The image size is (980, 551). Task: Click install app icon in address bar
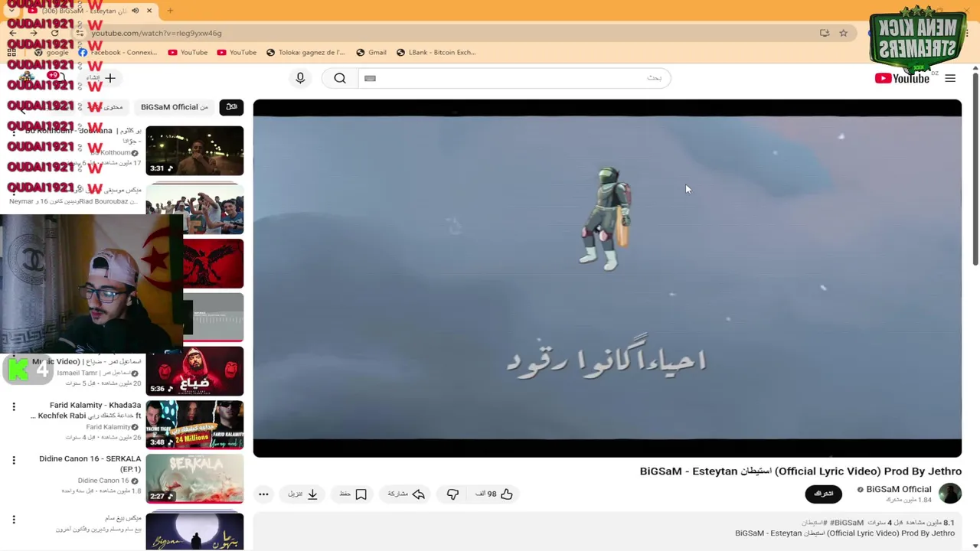pos(825,33)
